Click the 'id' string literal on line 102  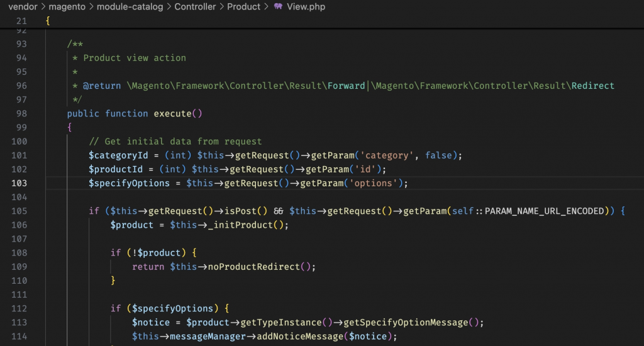[365, 169]
